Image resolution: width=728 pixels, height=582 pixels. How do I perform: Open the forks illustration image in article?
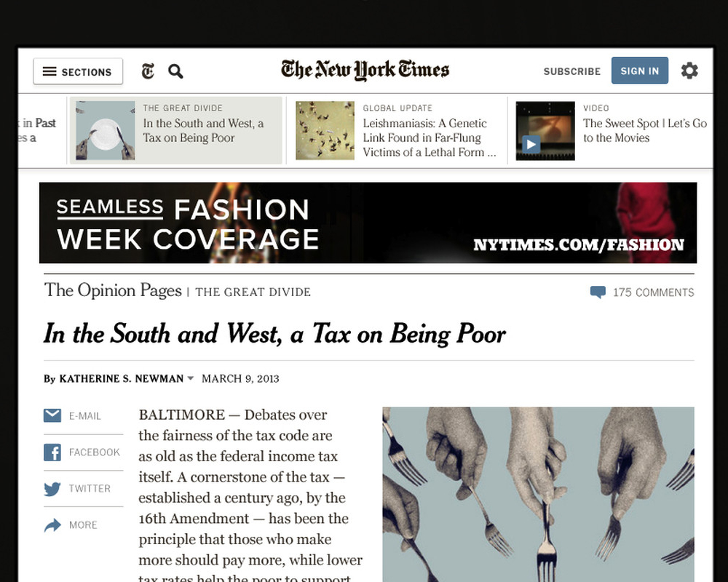tap(538, 494)
